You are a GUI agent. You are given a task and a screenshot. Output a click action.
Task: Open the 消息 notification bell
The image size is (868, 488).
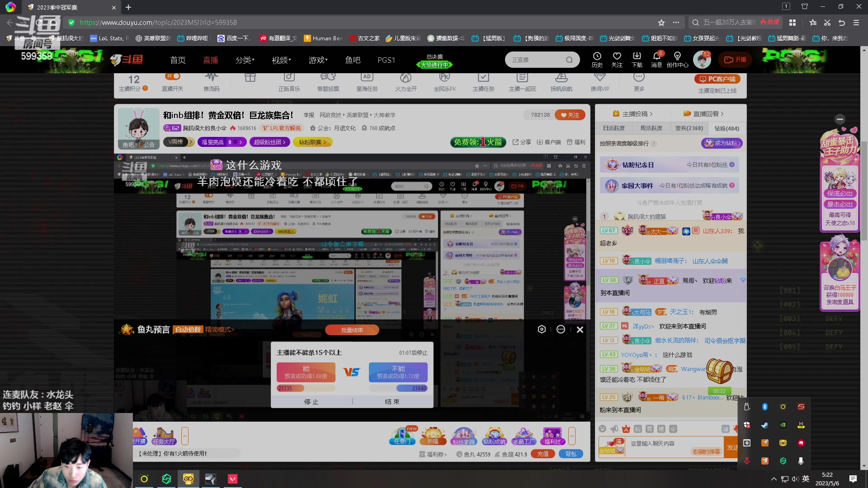point(656,59)
